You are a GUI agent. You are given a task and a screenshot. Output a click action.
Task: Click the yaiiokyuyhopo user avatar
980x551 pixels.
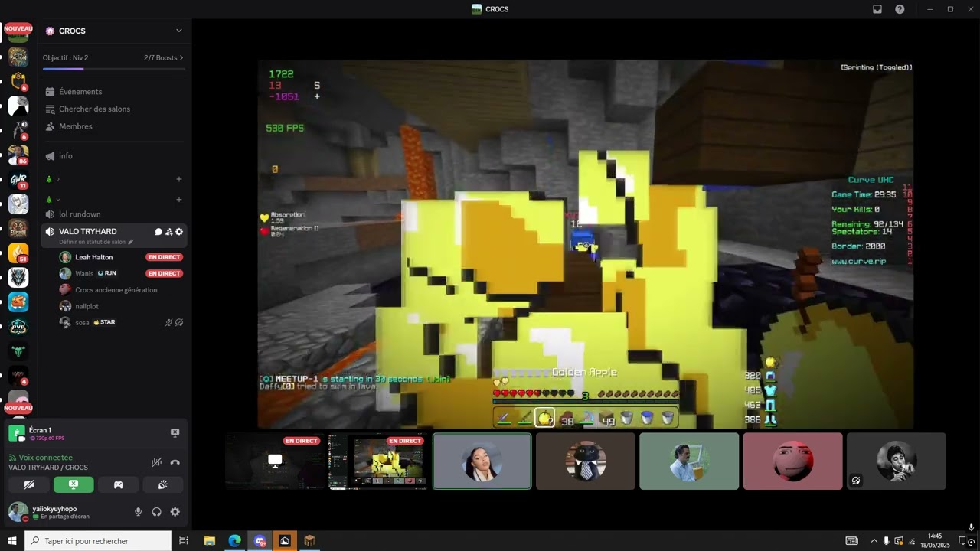17,511
